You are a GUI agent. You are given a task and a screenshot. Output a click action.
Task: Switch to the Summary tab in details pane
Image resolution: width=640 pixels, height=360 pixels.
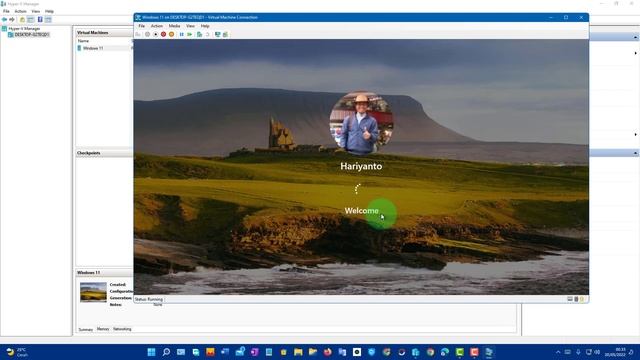coord(86,329)
